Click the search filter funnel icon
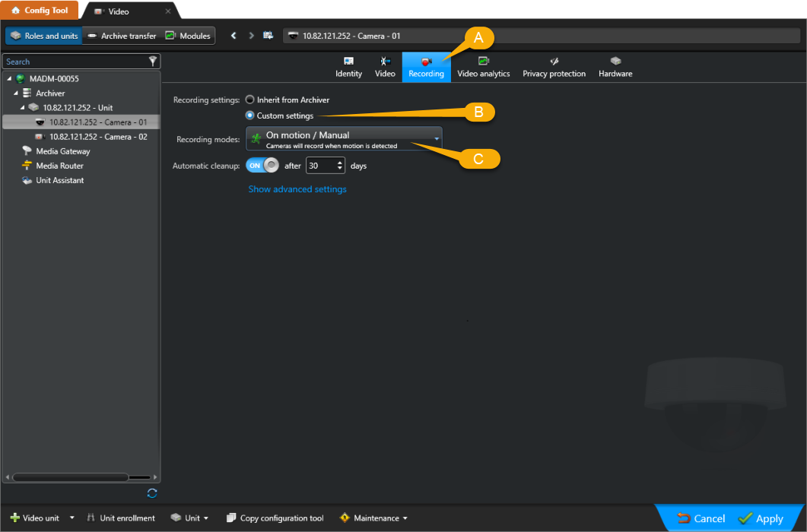 (152, 61)
